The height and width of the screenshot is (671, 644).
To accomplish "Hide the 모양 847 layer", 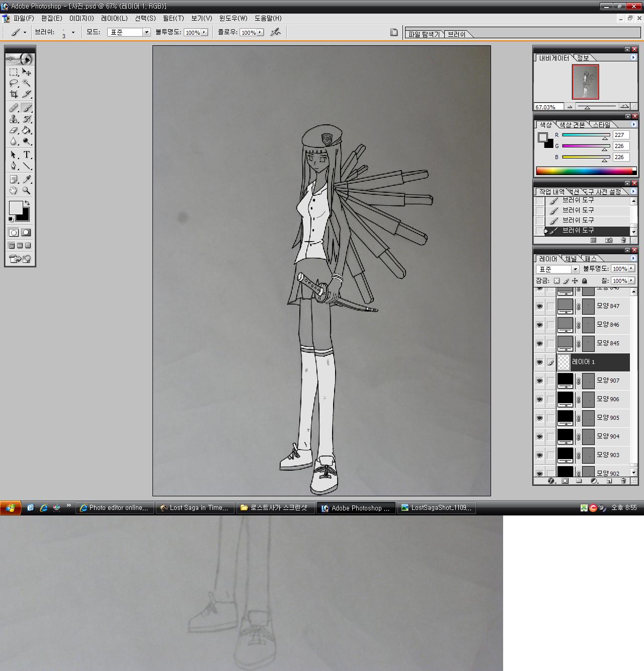I will [539, 306].
